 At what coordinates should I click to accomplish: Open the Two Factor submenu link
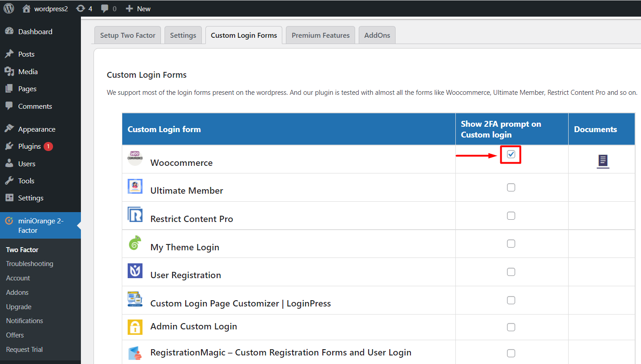22,249
